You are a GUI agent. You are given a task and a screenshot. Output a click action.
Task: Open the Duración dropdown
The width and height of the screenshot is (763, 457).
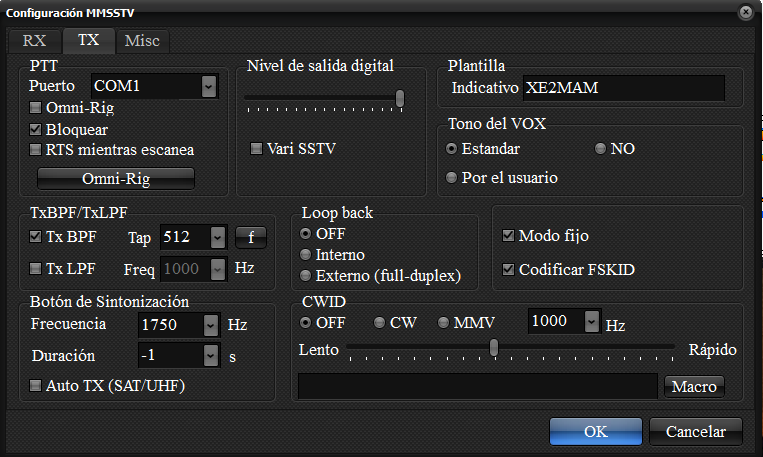[x=211, y=356]
